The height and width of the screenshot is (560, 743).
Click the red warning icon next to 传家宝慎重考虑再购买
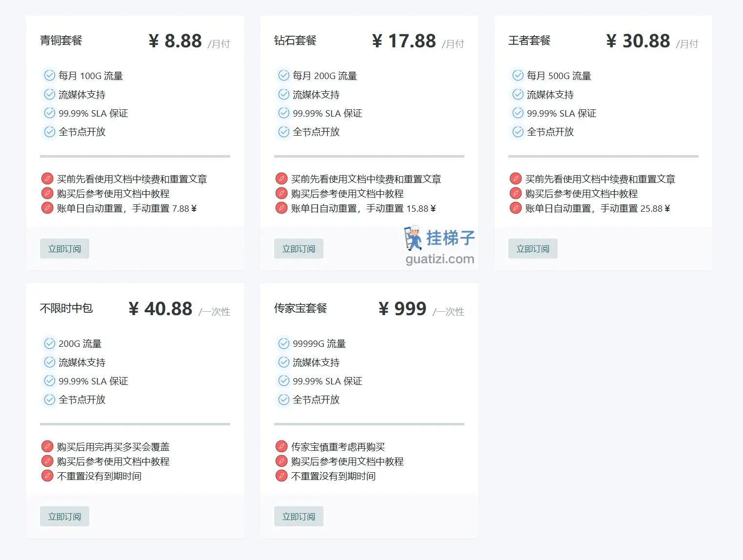[281, 446]
